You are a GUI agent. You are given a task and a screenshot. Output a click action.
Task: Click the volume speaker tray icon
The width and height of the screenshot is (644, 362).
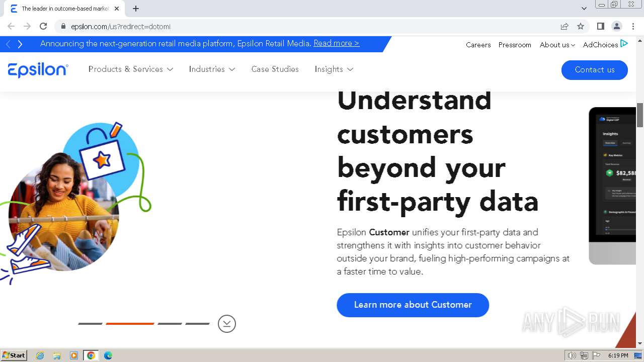pos(572,355)
